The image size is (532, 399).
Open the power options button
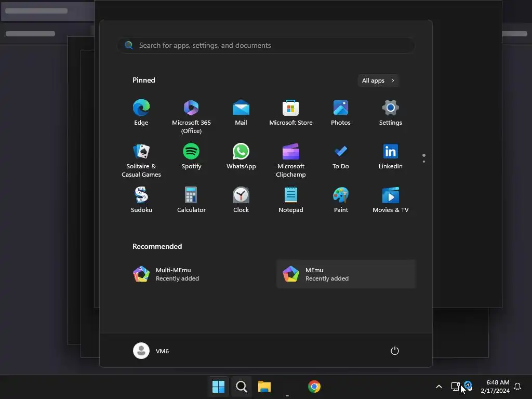click(x=395, y=351)
